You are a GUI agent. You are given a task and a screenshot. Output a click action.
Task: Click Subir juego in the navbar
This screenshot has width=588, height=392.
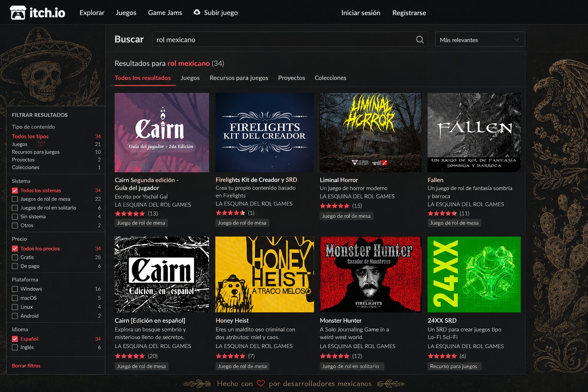[x=221, y=13]
